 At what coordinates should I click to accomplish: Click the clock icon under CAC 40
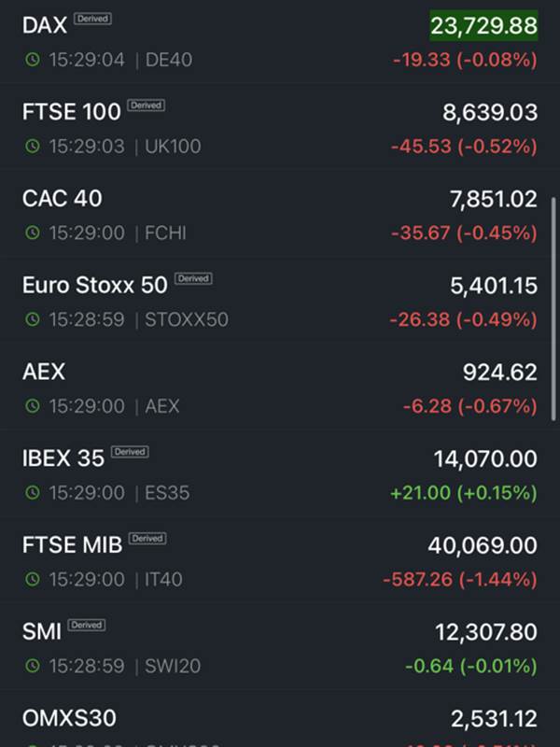[33, 233]
